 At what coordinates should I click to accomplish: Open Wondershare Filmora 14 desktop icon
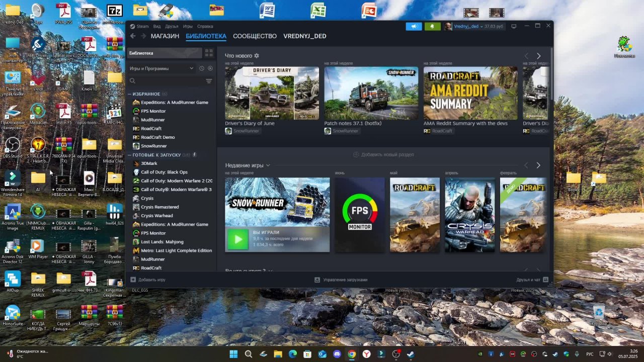[x=13, y=183]
